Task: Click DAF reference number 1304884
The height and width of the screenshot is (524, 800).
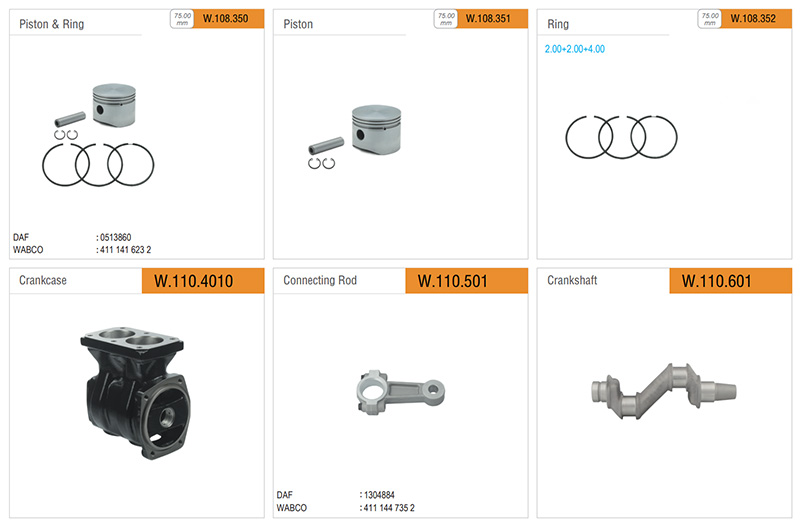Action: click(x=379, y=495)
